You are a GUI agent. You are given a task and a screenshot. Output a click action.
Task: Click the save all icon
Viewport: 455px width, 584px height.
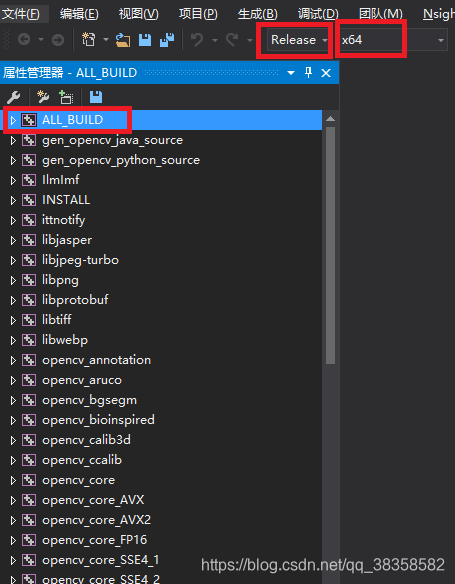(167, 39)
